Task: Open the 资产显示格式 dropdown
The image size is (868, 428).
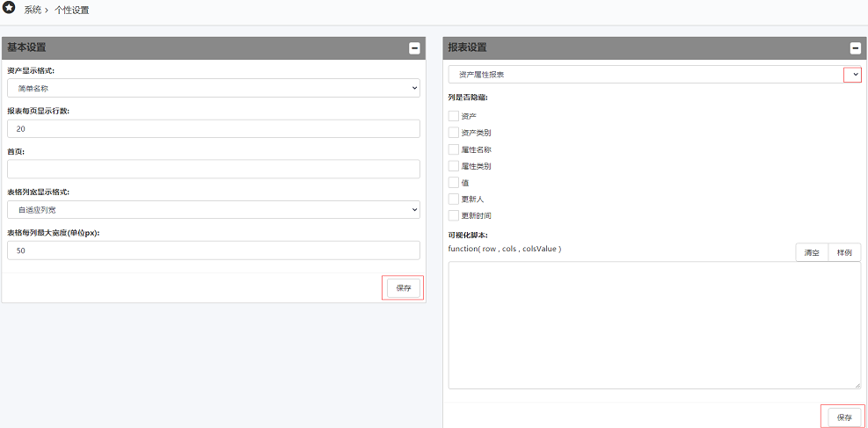Action: point(213,88)
